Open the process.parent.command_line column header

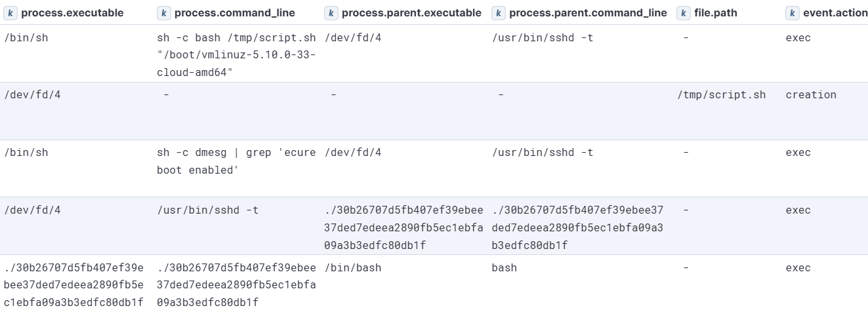point(588,13)
